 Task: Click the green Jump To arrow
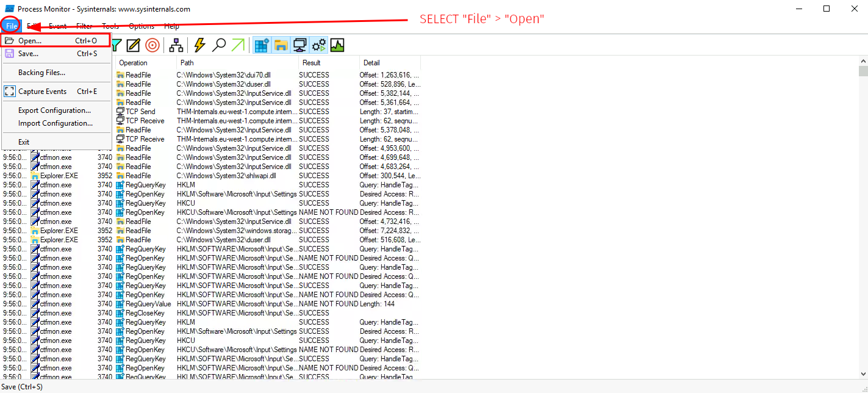coord(238,45)
